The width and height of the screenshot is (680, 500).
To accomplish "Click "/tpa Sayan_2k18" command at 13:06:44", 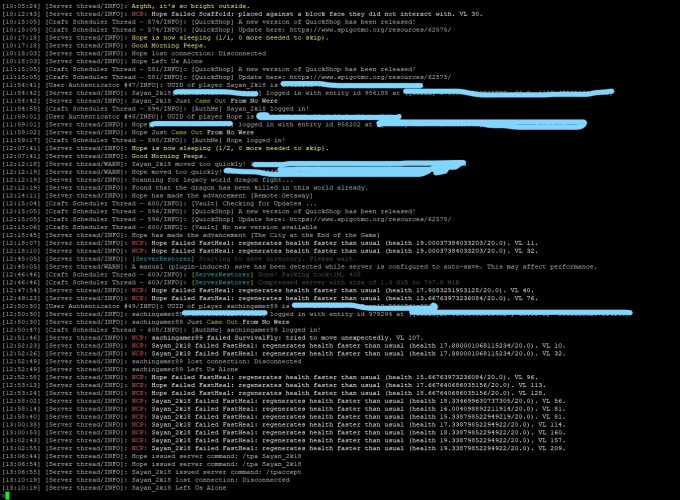I will pos(271,456).
